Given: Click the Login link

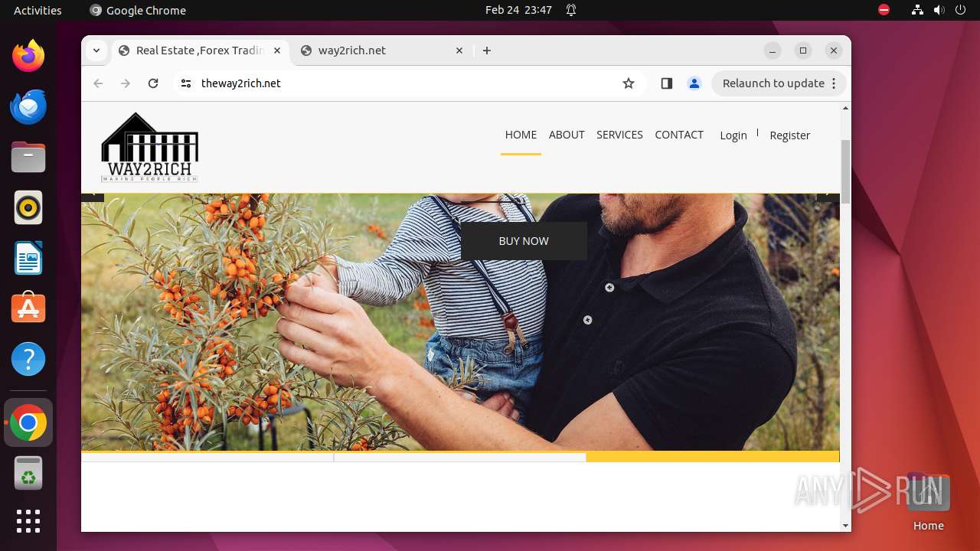Looking at the screenshot, I should (733, 135).
